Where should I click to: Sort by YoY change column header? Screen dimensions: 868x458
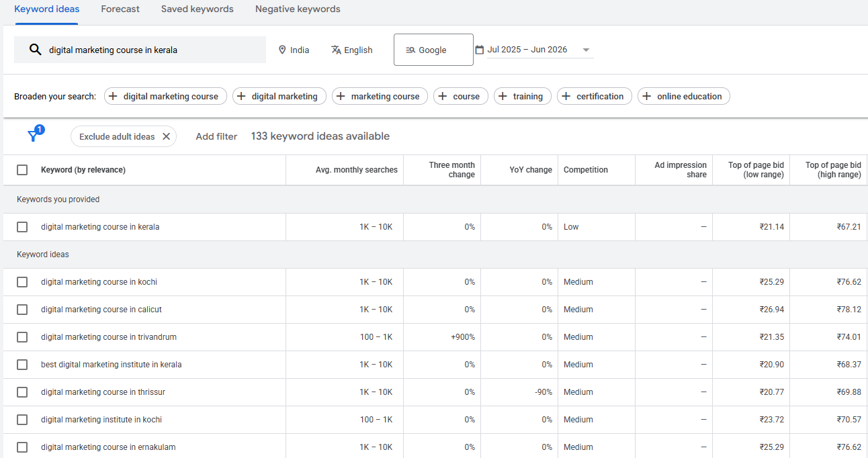pyautogui.click(x=531, y=170)
